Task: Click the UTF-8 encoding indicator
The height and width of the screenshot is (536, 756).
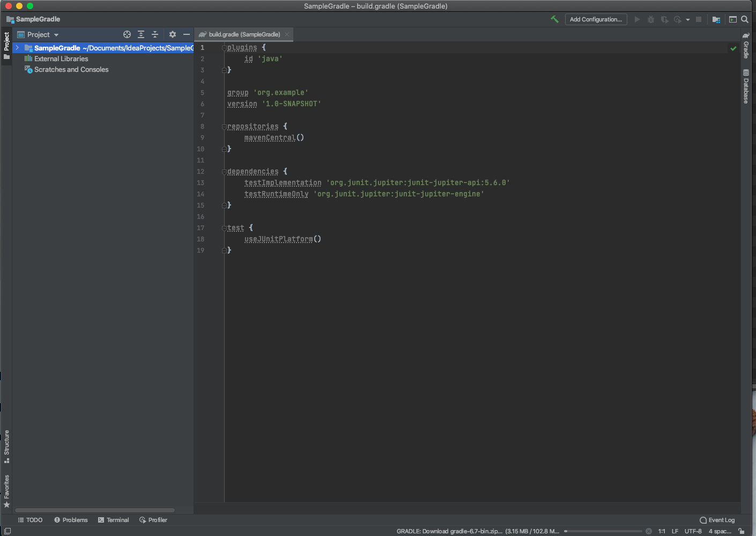Action: click(x=693, y=531)
